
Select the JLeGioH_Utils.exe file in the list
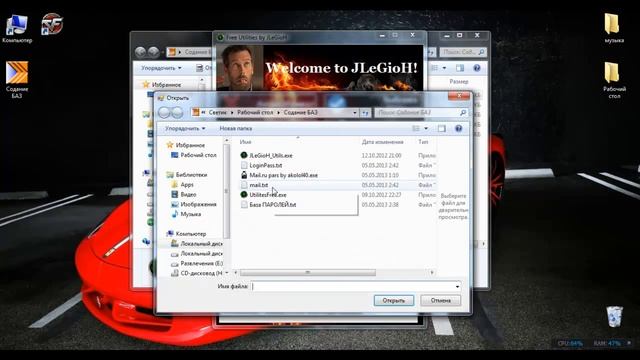[271, 156]
